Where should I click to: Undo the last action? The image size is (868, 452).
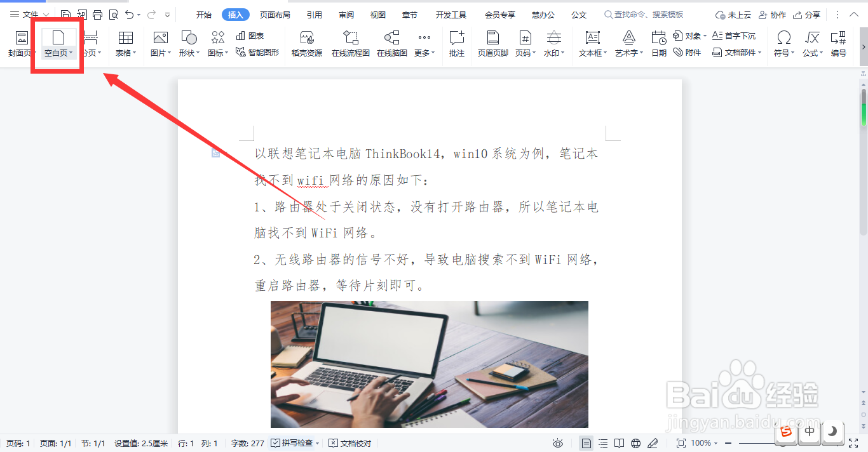click(x=130, y=14)
